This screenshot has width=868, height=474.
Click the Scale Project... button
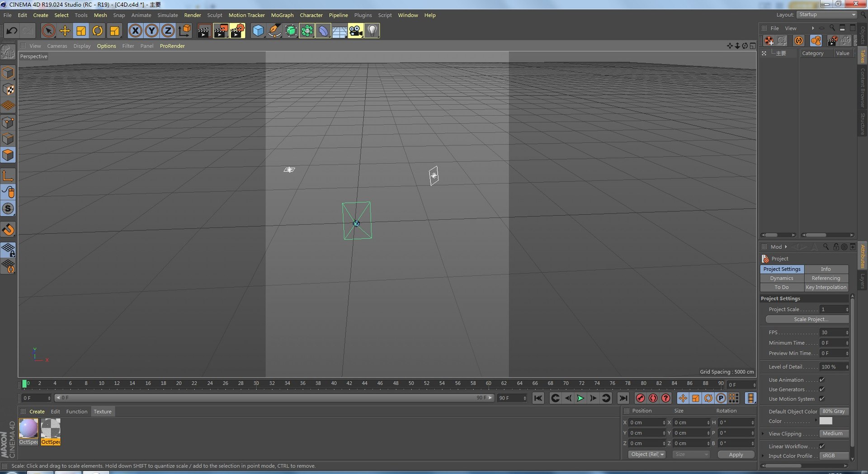tap(807, 319)
